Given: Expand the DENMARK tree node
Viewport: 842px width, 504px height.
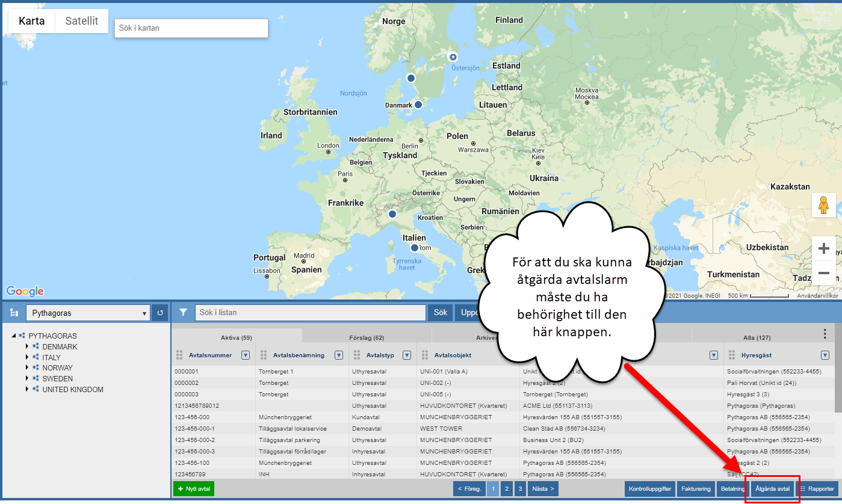Looking at the screenshot, I should (26, 347).
